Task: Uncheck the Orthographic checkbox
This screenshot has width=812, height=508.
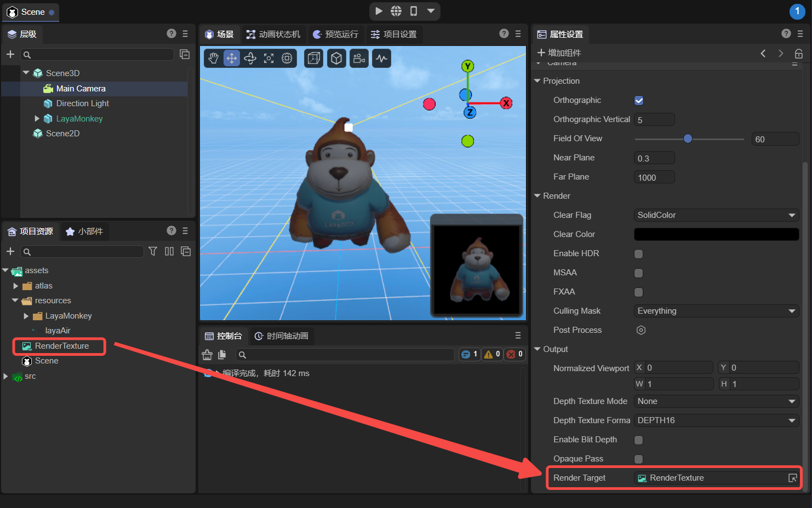Action: [639, 101]
